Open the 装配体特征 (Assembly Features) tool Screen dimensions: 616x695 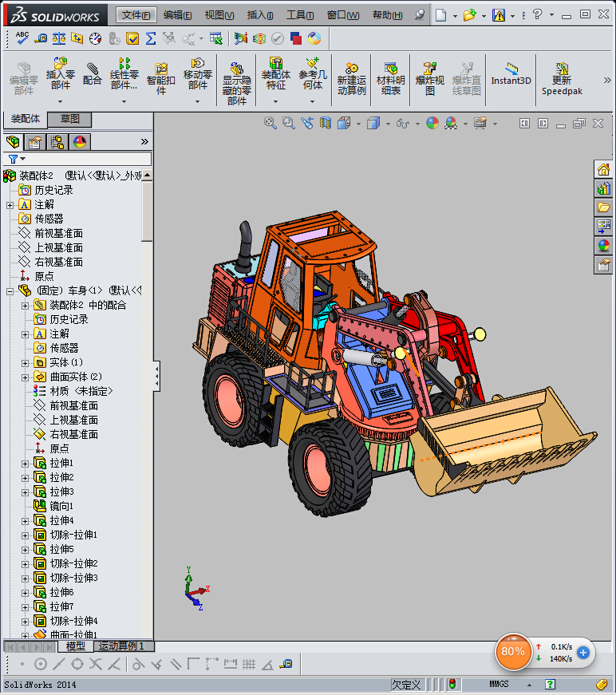tap(275, 73)
